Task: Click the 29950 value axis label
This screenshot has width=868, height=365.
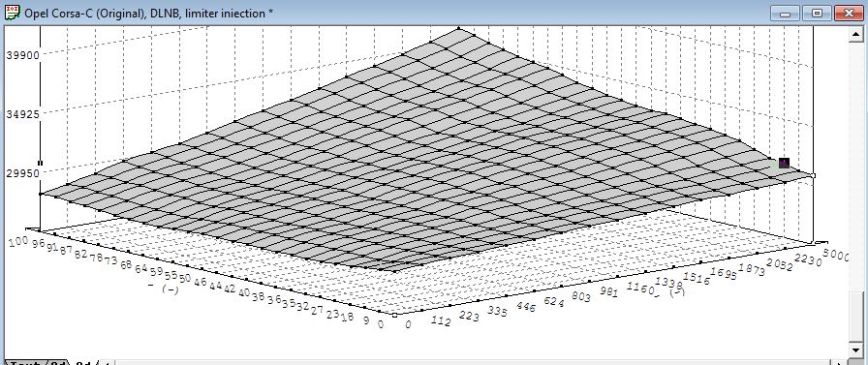Action: tap(22, 173)
